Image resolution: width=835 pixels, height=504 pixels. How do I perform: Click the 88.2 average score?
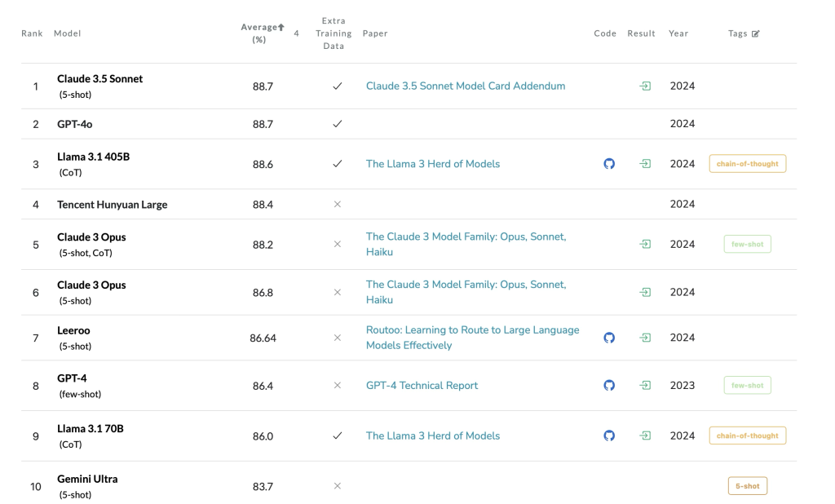(263, 245)
